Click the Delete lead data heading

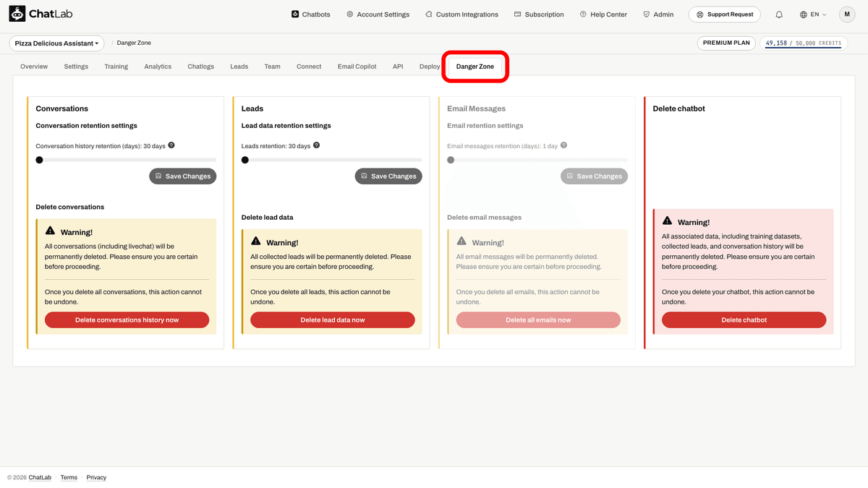268,217
